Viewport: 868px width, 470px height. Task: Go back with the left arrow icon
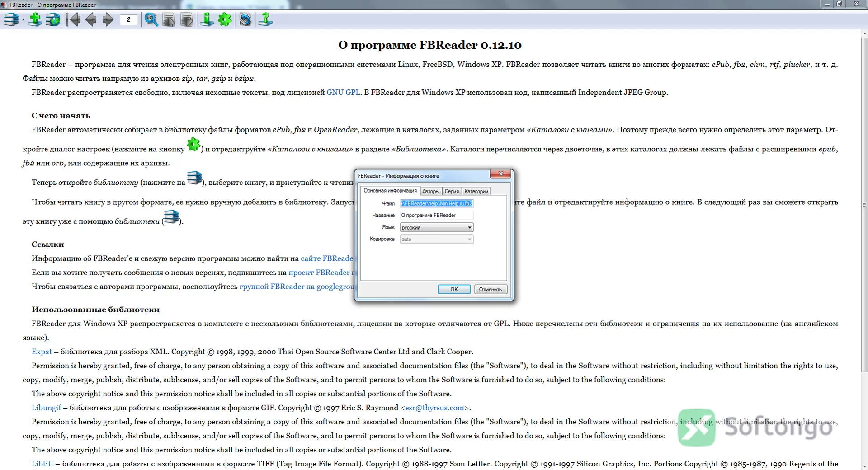click(x=91, y=20)
